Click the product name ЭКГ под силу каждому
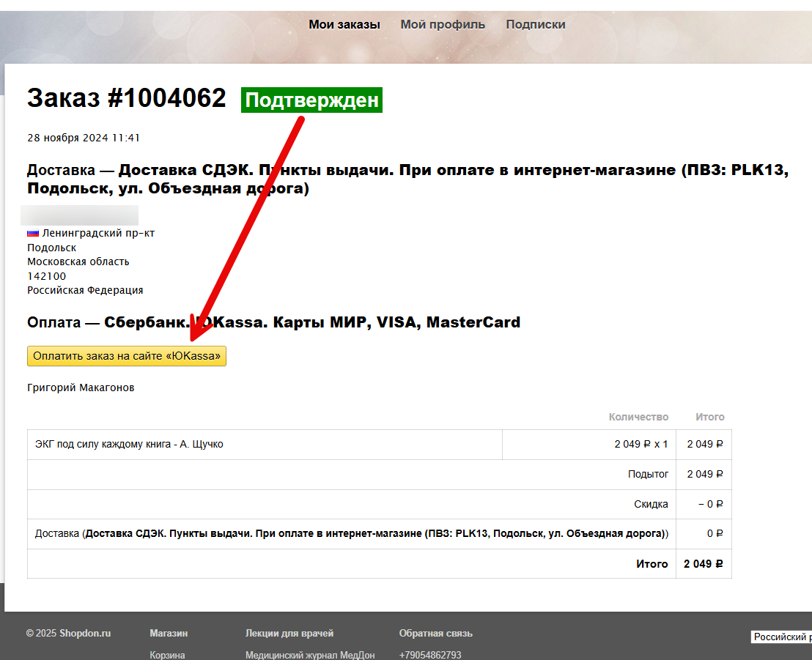This screenshot has height=660, width=812. pyautogui.click(x=129, y=444)
